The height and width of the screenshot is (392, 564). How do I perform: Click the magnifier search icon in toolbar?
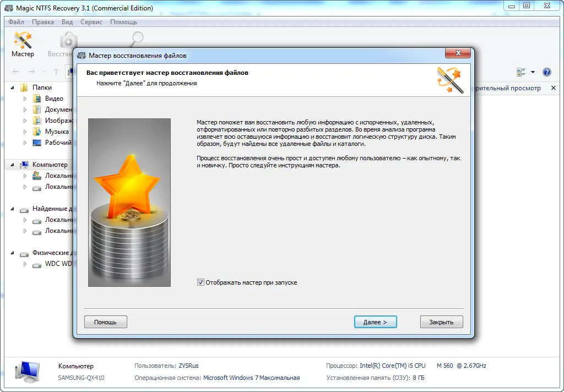coord(137,39)
